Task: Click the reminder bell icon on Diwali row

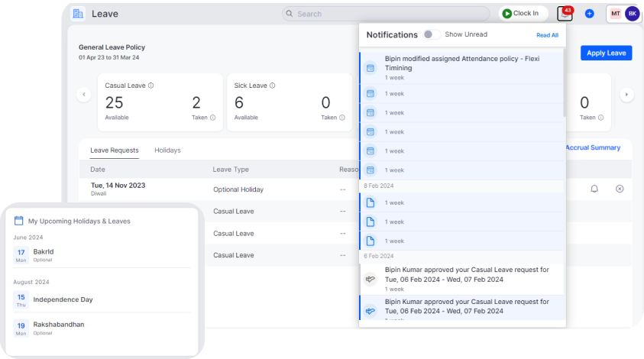Action: 594,189
